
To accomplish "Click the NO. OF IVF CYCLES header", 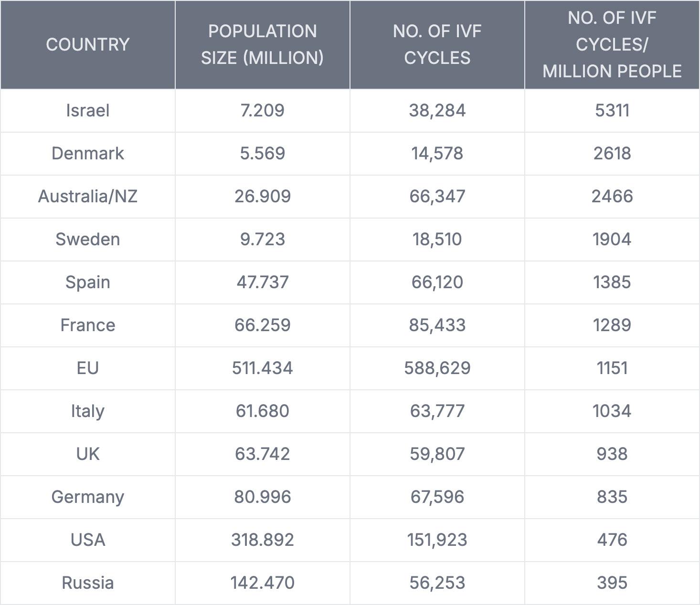I will (437, 44).
